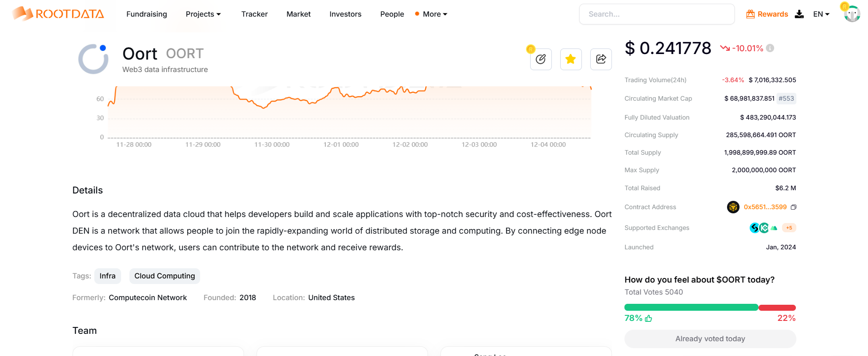868x356 pixels.
Task: Open contract address 0x5651...3599
Action: click(765, 207)
